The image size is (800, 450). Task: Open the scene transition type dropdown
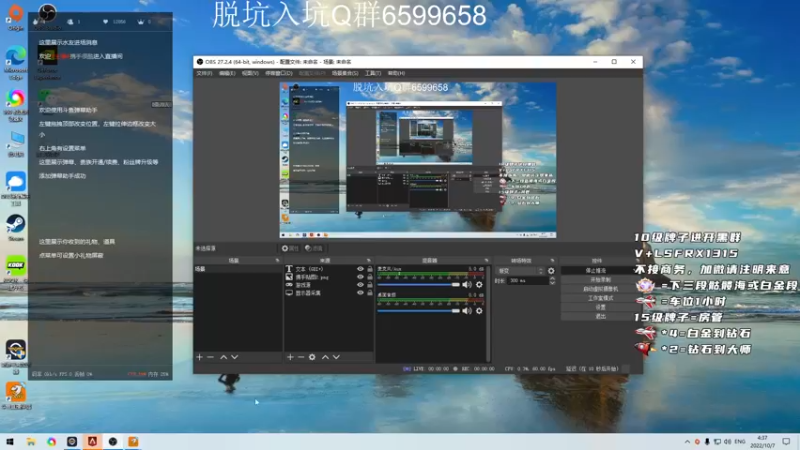point(521,271)
